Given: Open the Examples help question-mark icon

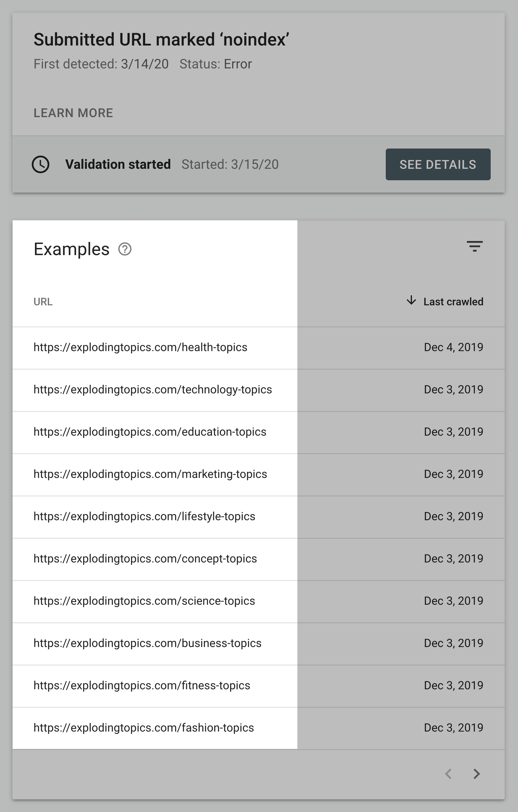Looking at the screenshot, I should pyautogui.click(x=125, y=249).
